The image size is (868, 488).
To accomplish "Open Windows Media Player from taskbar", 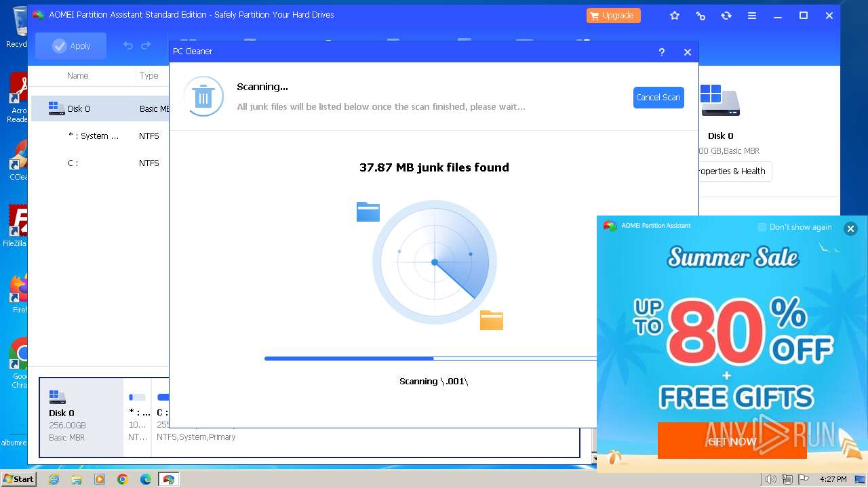I will tap(100, 479).
